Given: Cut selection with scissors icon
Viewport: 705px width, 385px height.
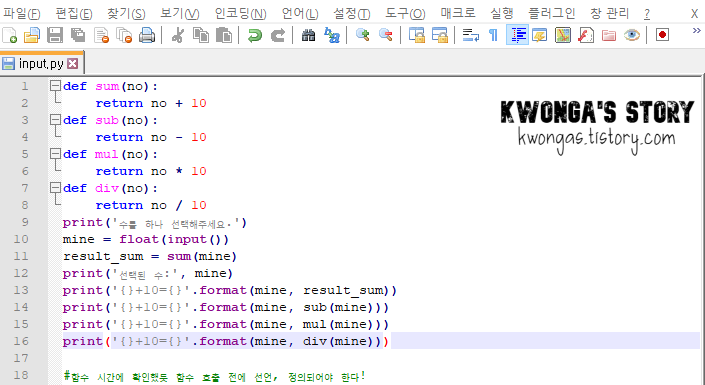Looking at the screenshot, I should tap(178, 35).
